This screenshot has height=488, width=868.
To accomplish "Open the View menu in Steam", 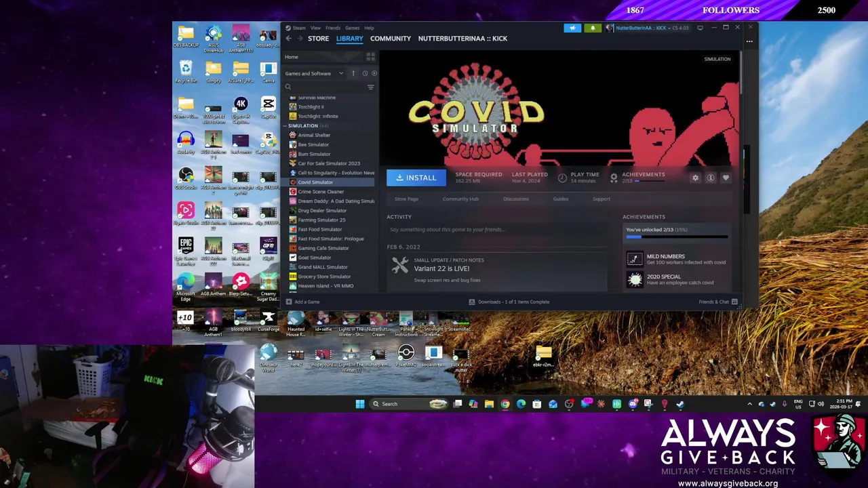I will 315,28.
